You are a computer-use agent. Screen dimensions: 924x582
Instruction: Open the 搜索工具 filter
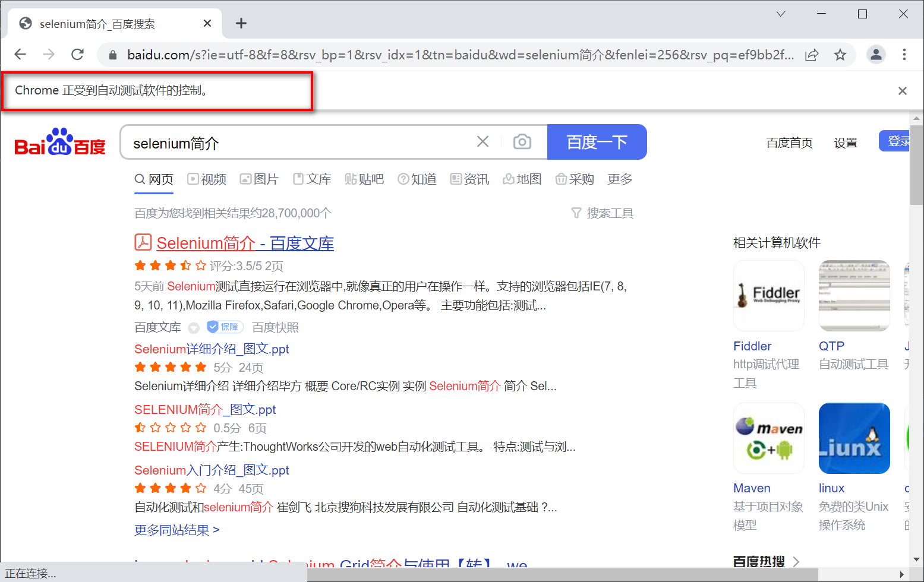pyautogui.click(x=603, y=213)
